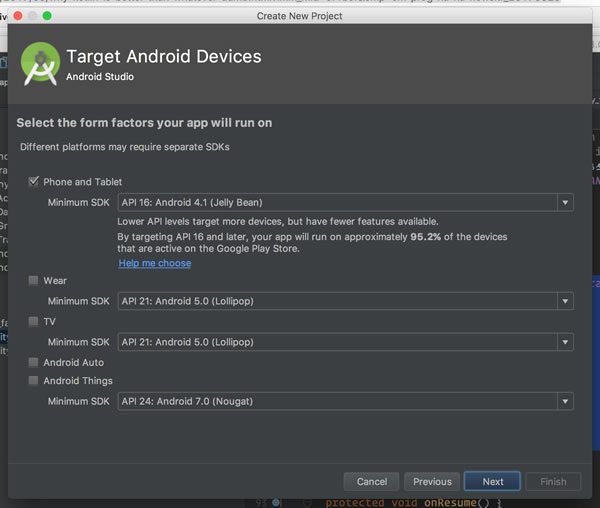Viewport: 600px width, 508px height.
Task: Uncheck the Phone and Tablet checkbox
Action: click(34, 182)
